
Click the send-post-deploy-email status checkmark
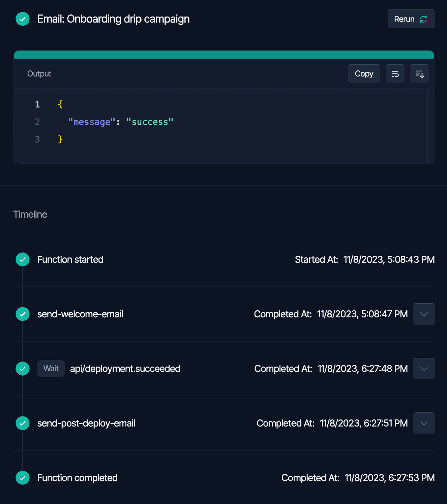23,423
